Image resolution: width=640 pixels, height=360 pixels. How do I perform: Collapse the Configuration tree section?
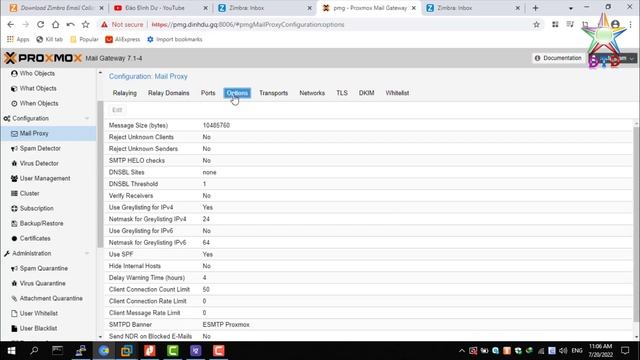point(87,118)
